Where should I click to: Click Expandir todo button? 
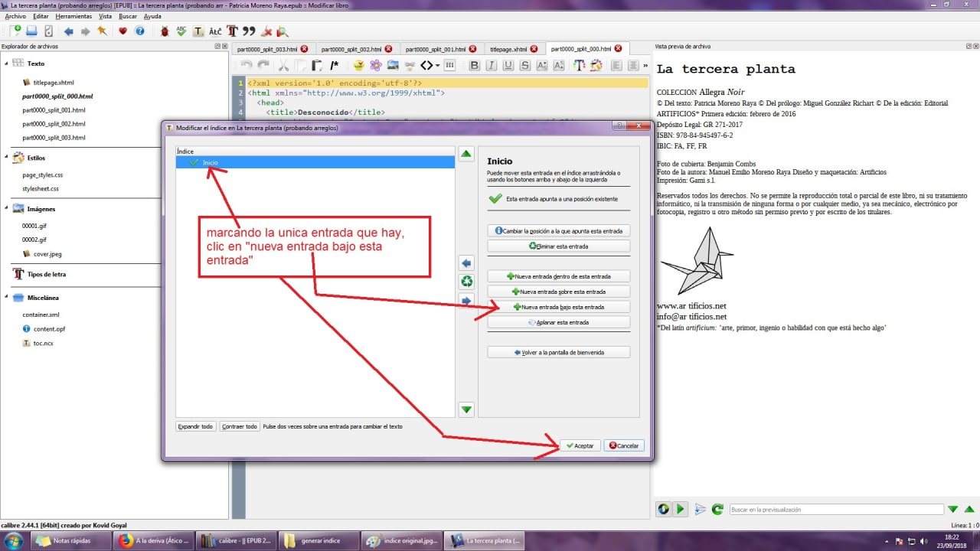click(x=195, y=426)
